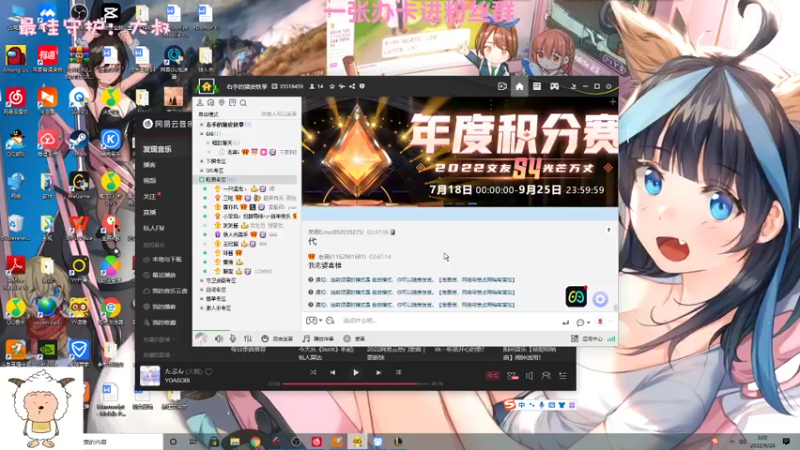Open the 年度积分赛 event banner

click(460, 152)
